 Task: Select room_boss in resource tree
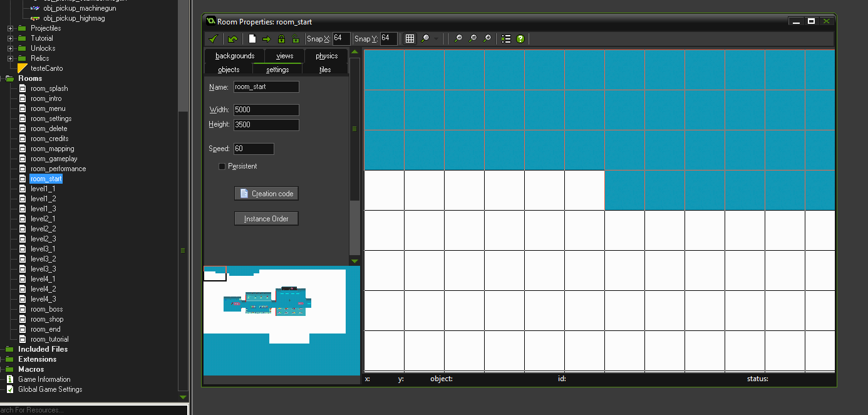46,309
